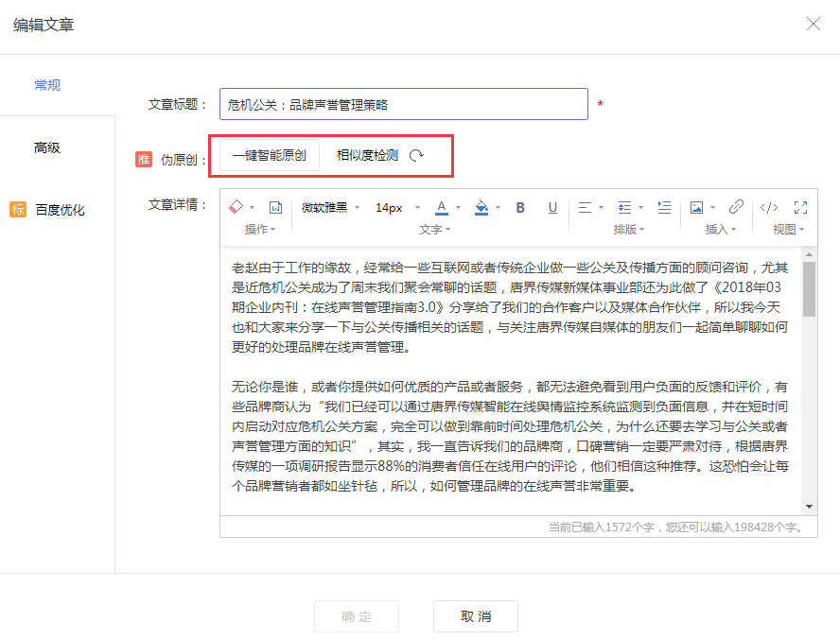Image resolution: width=840 pixels, height=640 pixels.
Task: Expand the 操作 toolbar group
Action: click(x=260, y=229)
